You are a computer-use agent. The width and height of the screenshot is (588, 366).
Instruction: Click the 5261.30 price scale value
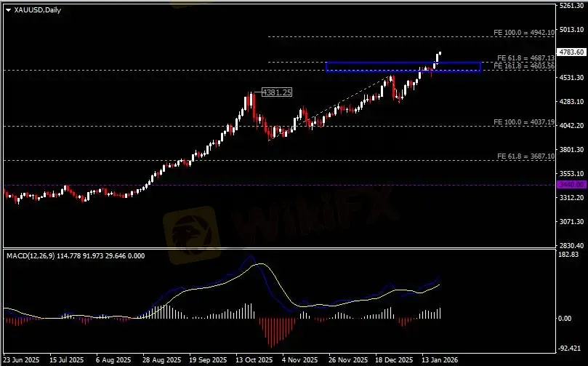(571, 6)
